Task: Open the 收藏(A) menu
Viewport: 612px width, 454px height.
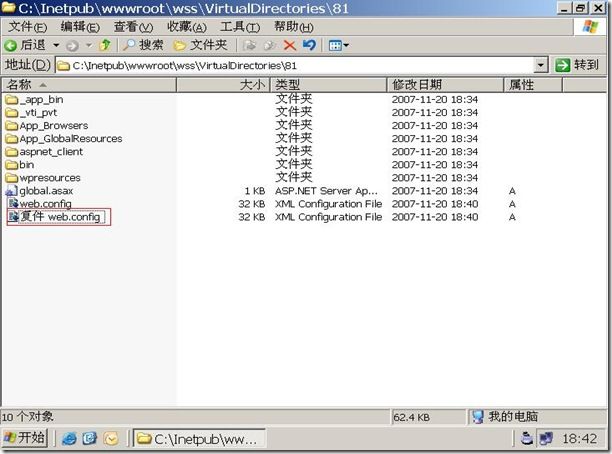Action: pyautogui.click(x=187, y=27)
